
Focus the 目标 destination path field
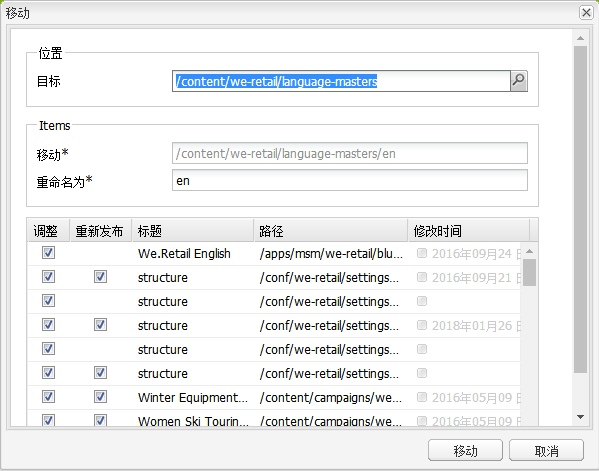[341, 81]
